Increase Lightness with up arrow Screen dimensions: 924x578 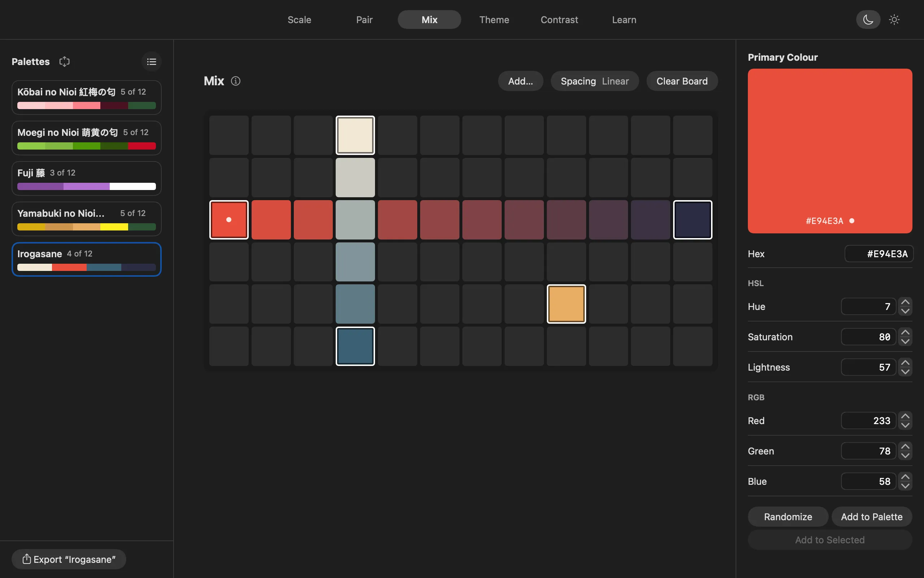coord(905,362)
